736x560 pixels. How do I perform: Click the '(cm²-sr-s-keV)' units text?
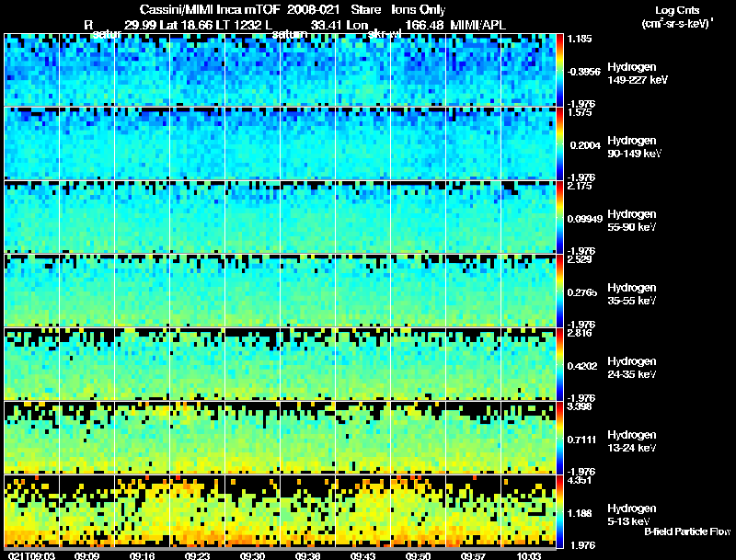(677, 23)
